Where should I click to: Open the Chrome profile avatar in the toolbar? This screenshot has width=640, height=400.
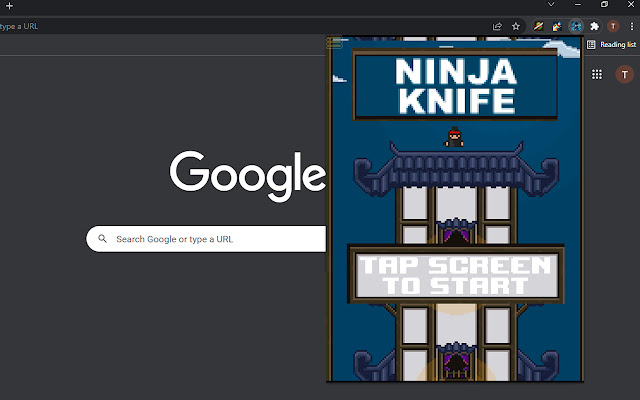pyautogui.click(x=613, y=27)
